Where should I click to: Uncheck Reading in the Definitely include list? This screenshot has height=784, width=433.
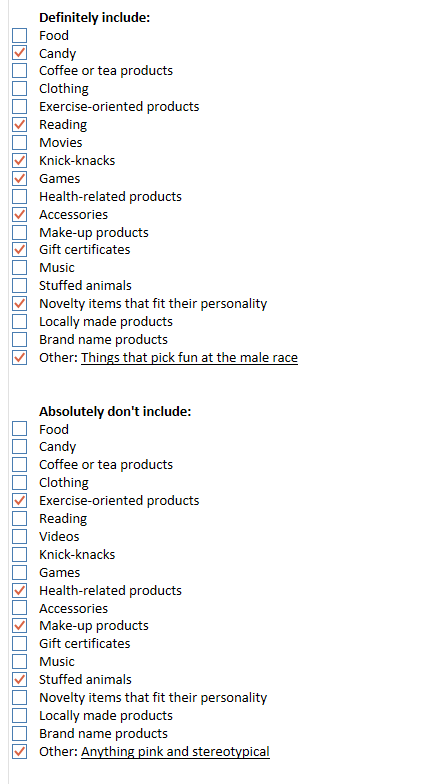(20, 124)
